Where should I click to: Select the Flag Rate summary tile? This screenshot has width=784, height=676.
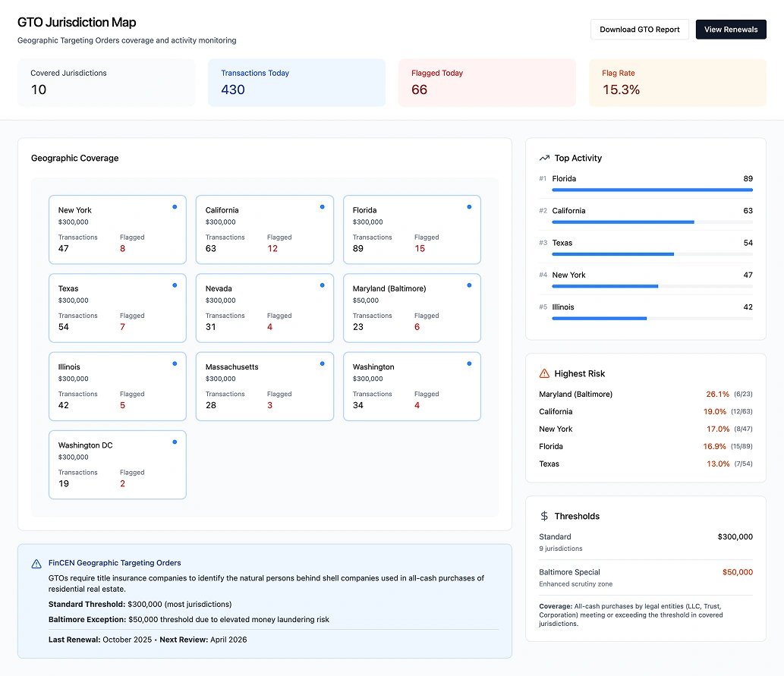677,83
